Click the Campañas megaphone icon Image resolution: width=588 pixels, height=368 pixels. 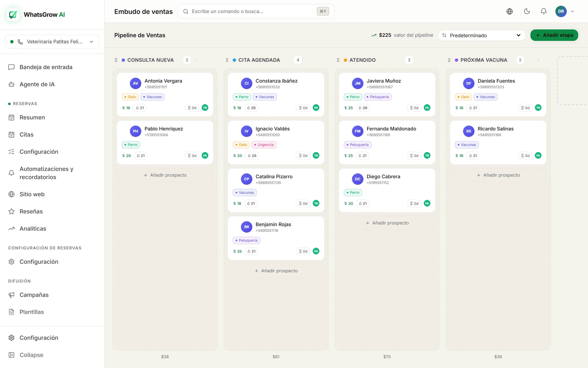11,295
